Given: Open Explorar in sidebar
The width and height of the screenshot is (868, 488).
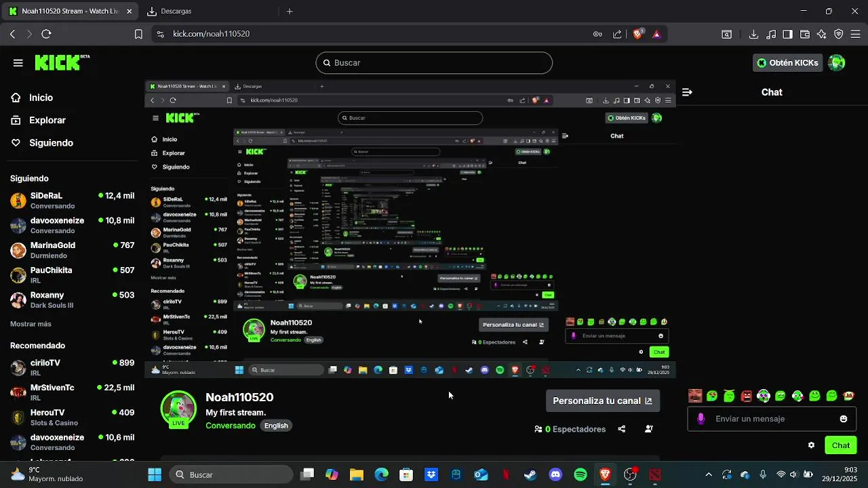Looking at the screenshot, I should click(47, 120).
